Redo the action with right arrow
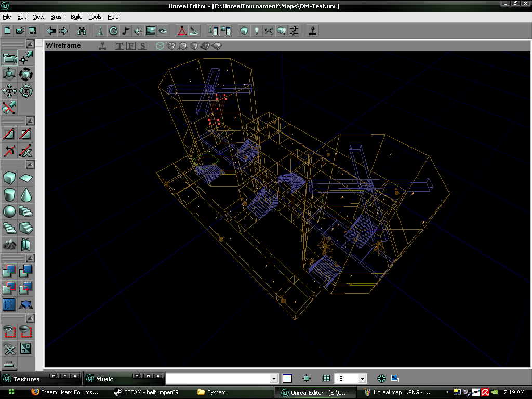Screen dimensions: 532x399 63,31
